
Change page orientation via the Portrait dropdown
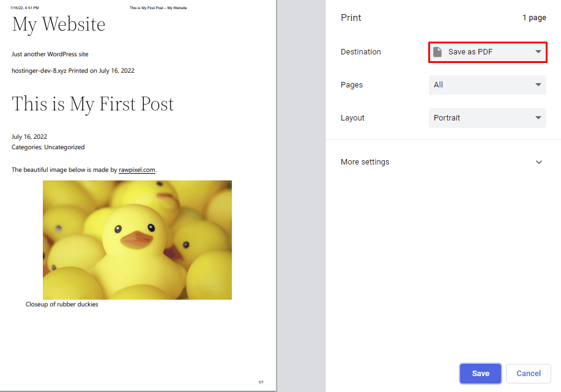pyautogui.click(x=487, y=117)
